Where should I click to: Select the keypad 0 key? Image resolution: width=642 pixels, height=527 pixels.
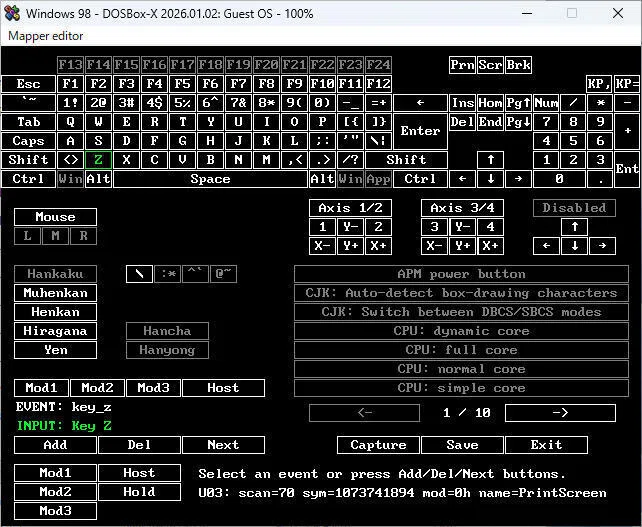tap(559, 179)
